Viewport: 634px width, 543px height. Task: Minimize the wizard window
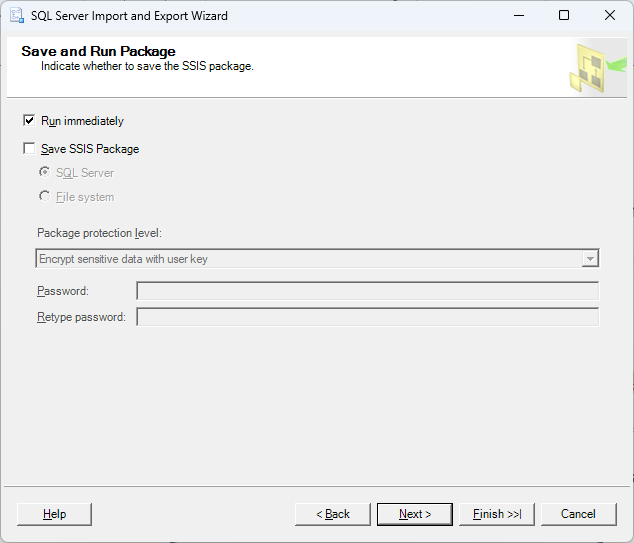518,16
